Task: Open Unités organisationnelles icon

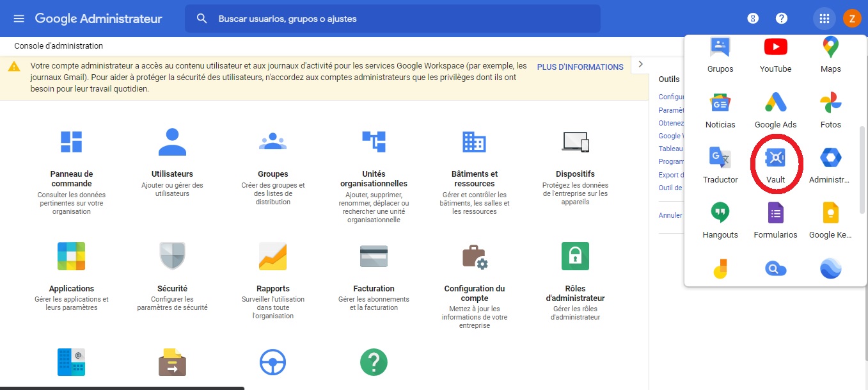Action: [374, 142]
